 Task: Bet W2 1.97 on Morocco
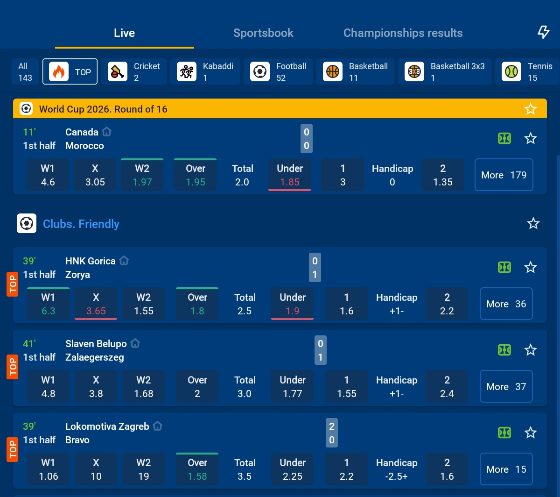click(142, 175)
